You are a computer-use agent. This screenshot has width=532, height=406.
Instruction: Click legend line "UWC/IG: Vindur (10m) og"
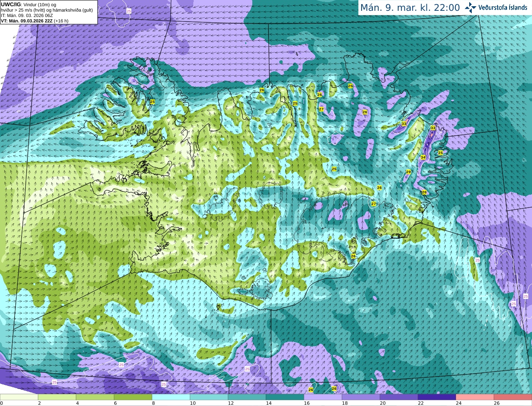(x=28, y=5)
